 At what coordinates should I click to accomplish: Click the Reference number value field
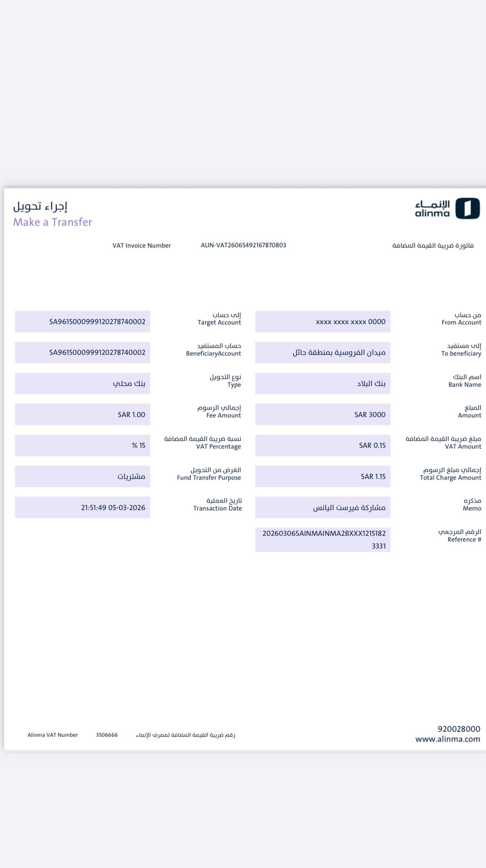[323, 539]
